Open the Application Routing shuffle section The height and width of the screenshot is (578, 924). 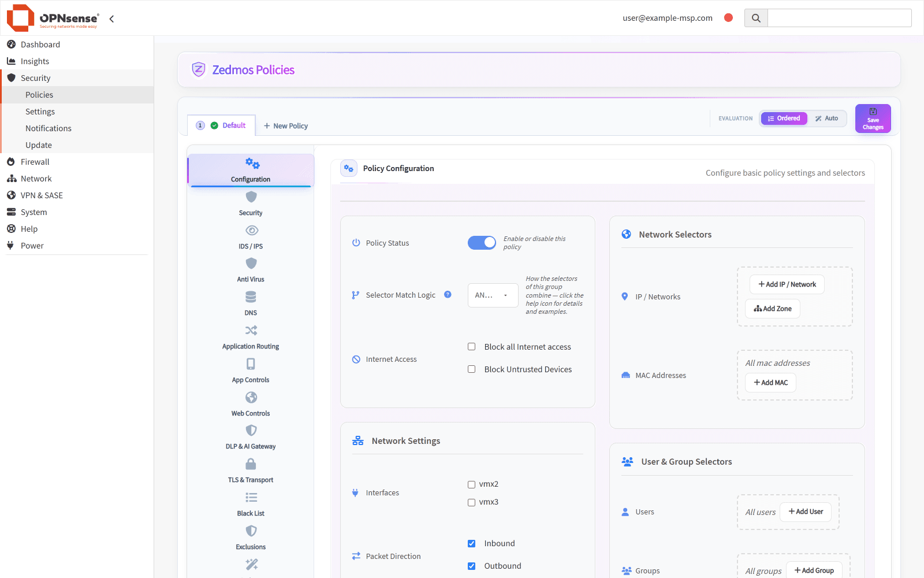[x=251, y=337]
